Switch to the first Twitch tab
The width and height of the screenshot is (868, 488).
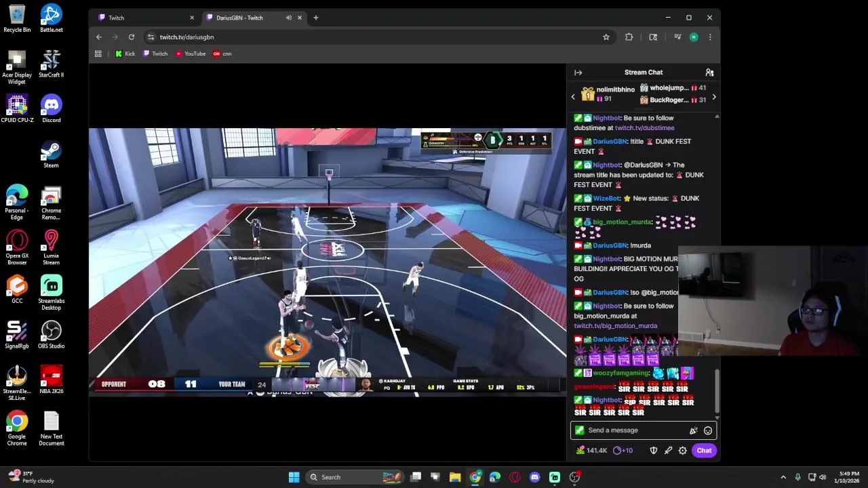pos(144,18)
